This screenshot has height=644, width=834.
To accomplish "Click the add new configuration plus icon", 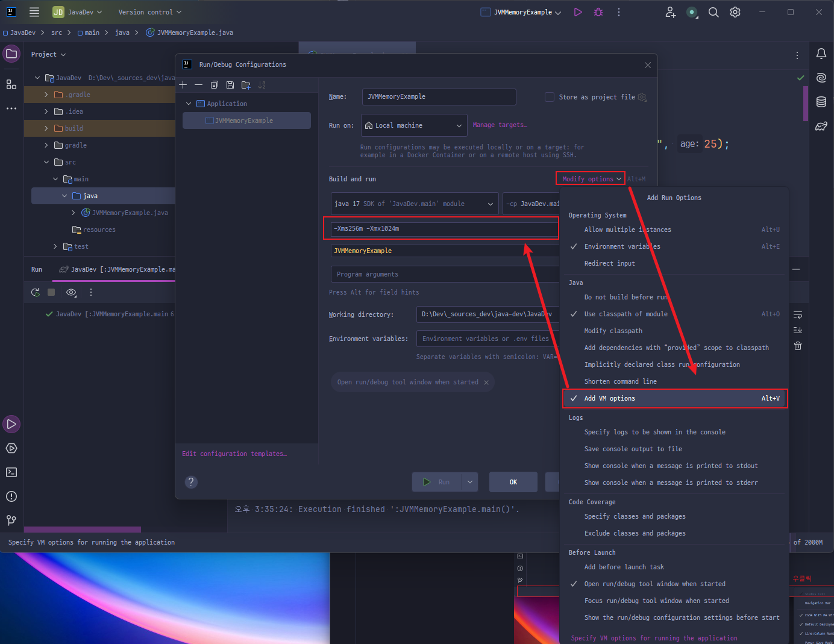I will click(x=183, y=85).
